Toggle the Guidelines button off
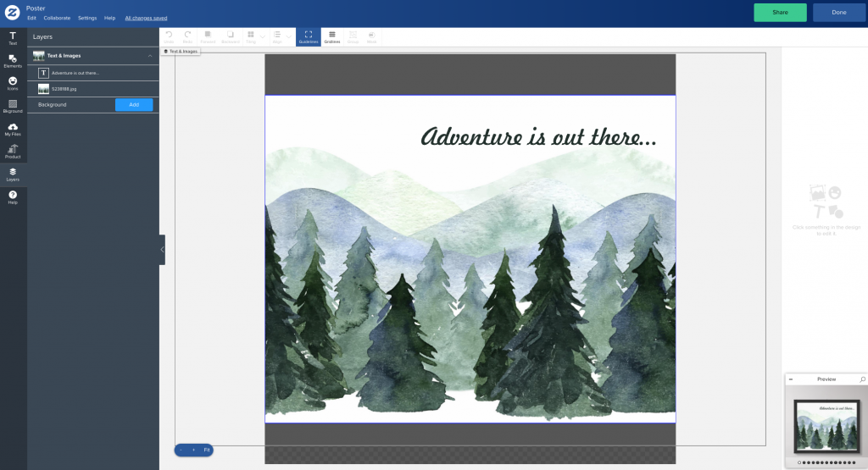 click(x=309, y=36)
